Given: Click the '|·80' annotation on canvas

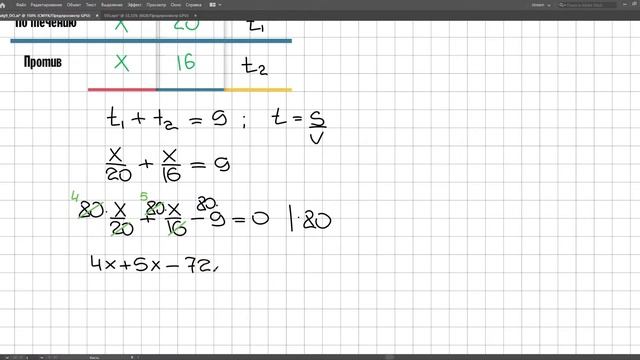Looking at the screenshot, I should [311, 218].
